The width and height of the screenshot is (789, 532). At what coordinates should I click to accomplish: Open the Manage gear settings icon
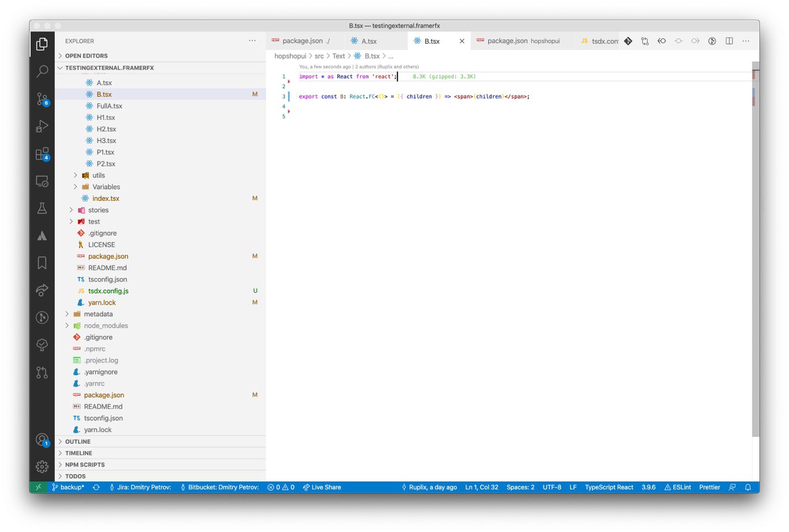(42, 467)
